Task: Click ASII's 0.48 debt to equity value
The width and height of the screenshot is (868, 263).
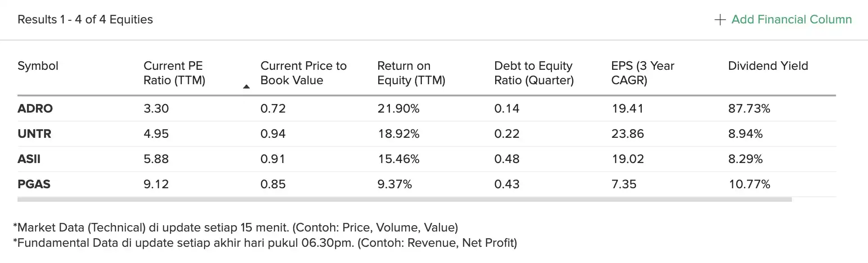Action: (506, 159)
